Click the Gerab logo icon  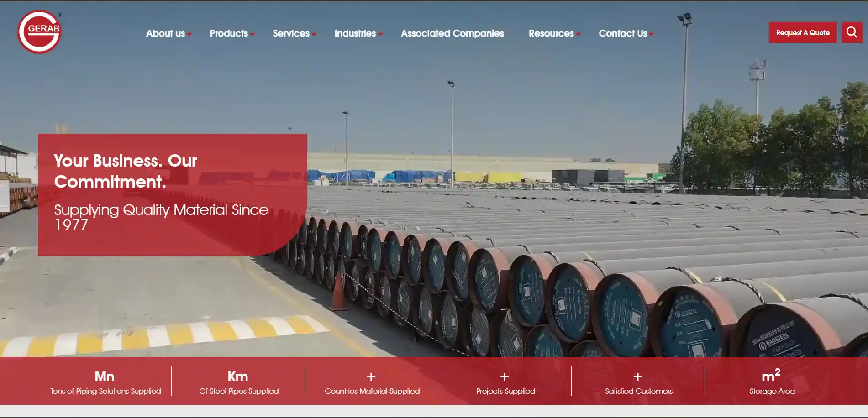[39, 32]
